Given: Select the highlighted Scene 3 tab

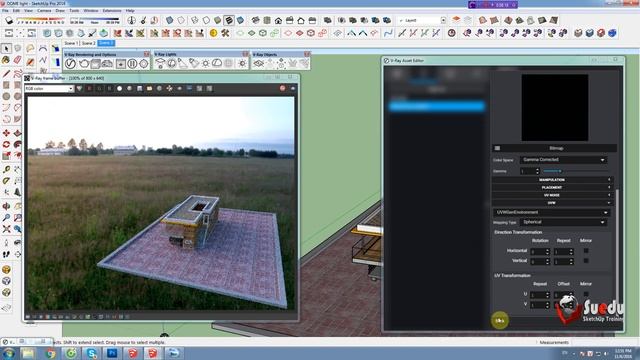Looking at the screenshot, I should 106,43.
